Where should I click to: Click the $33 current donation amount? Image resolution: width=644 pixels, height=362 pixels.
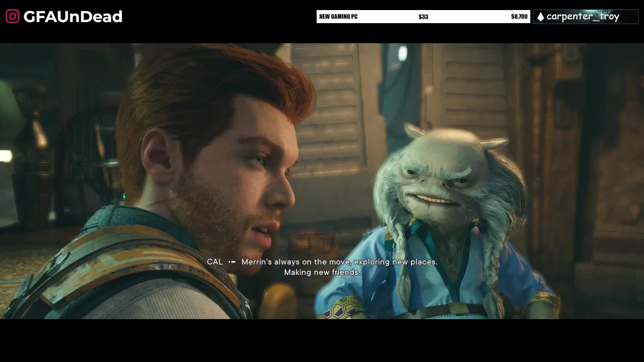tap(423, 17)
